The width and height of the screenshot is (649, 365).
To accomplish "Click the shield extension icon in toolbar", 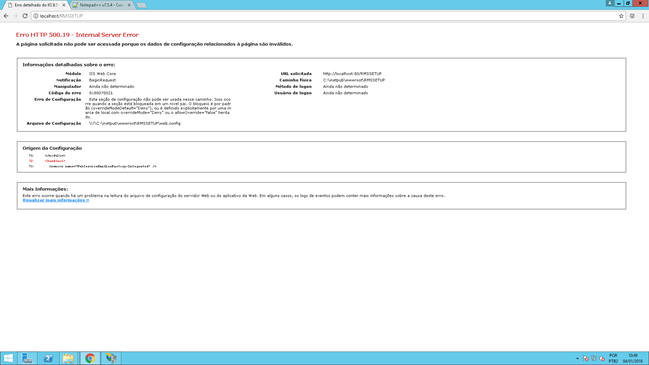I will click(x=632, y=16).
